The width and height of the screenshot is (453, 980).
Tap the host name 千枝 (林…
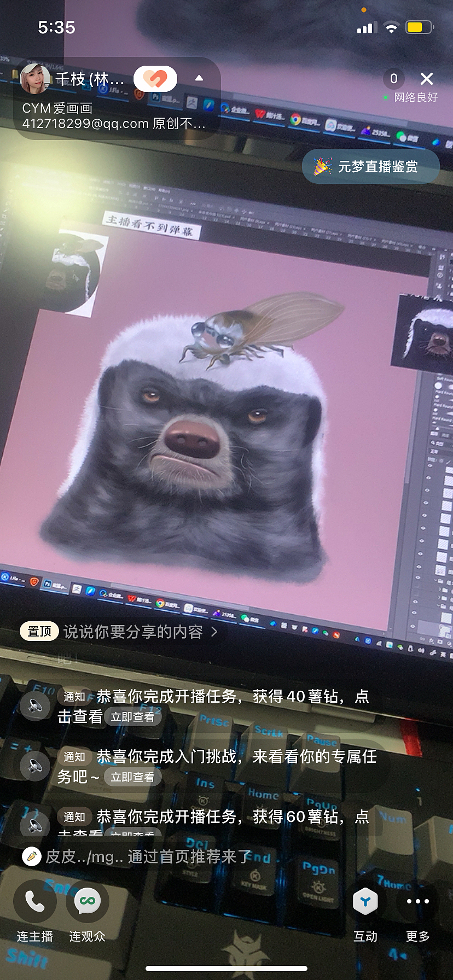[90, 79]
